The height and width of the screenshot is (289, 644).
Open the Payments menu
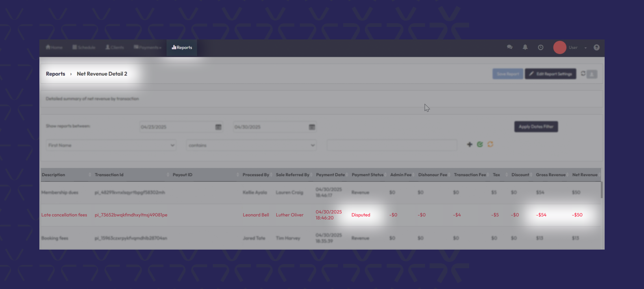[x=148, y=47]
